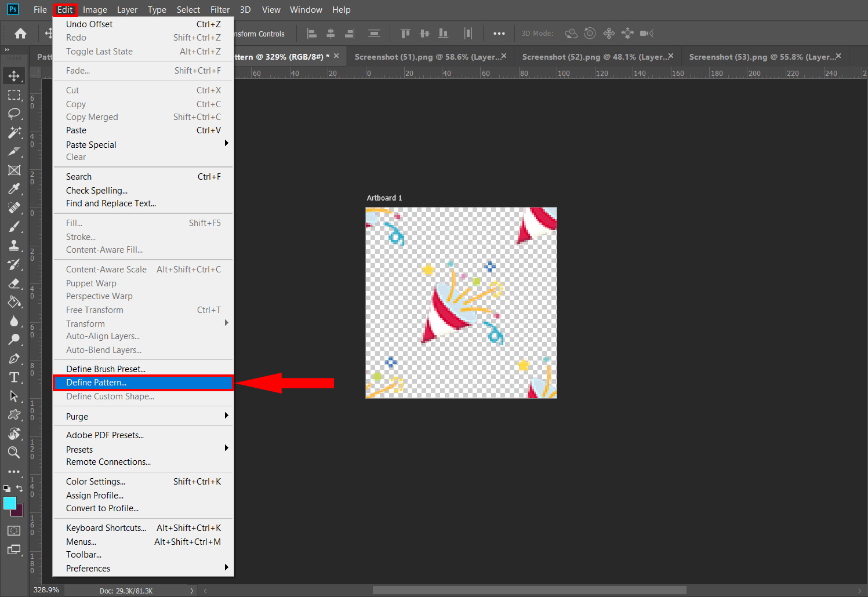Screen dimensions: 868x597
Task: Select the Rectangular Marquee tool
Action: tap(14, 95)
